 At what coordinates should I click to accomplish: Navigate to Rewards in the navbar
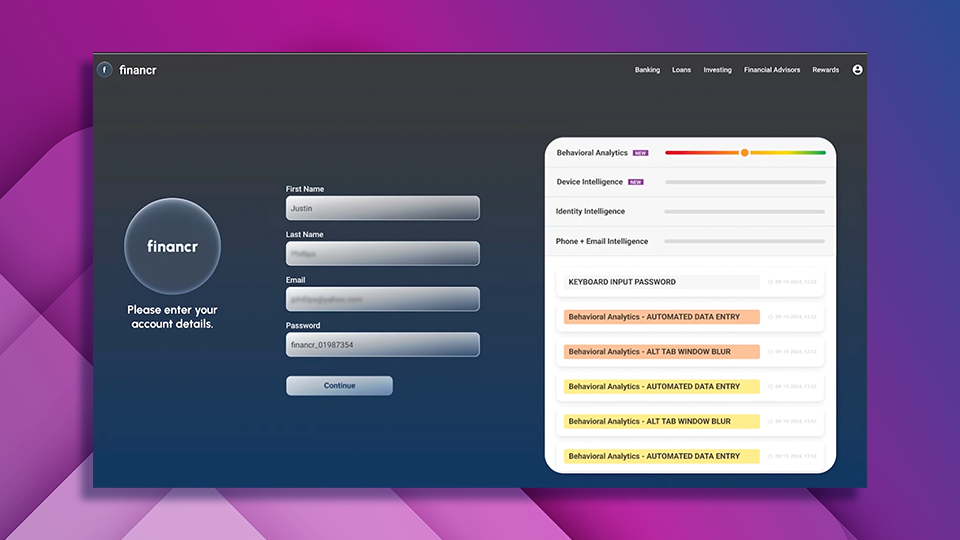click(825, 70)
